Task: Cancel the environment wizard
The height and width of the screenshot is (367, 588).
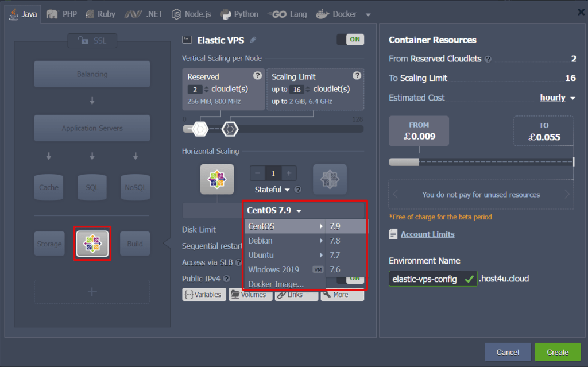Action: 508,353
